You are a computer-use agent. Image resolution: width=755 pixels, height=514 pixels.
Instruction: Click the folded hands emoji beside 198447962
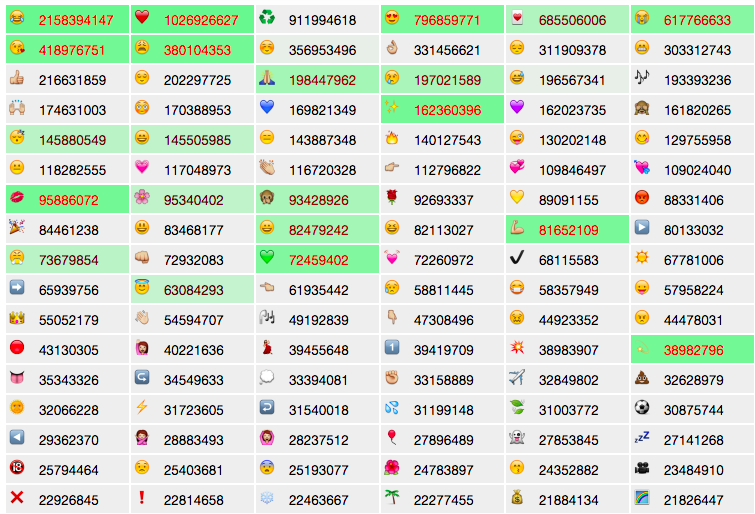click(267, 78)
